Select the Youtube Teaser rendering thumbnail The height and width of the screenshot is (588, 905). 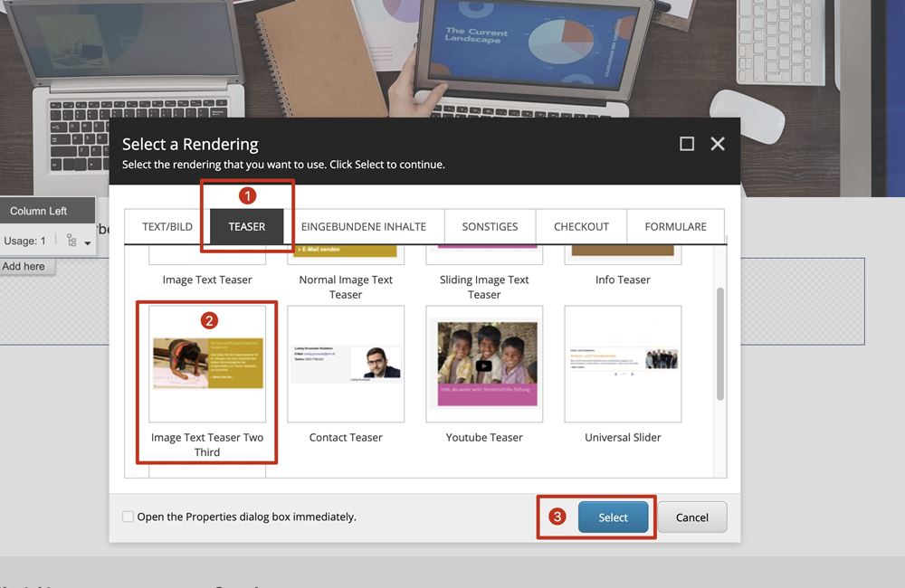[x=484, y=364]
